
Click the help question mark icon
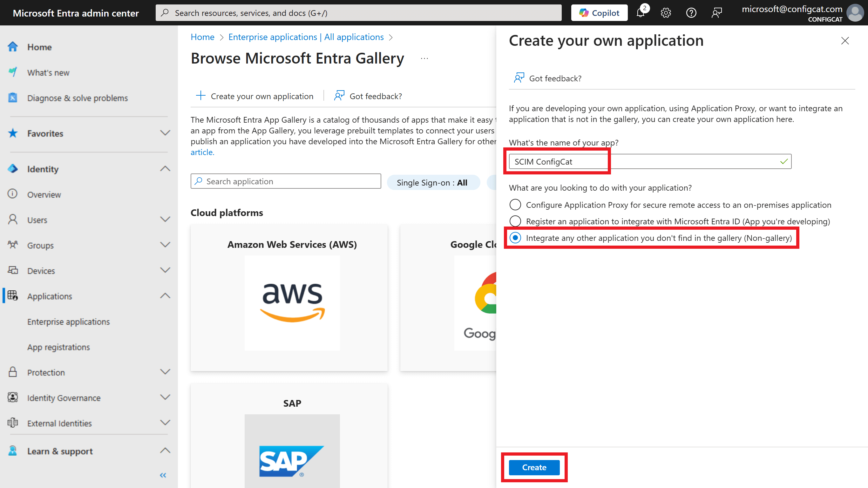point(691,13)
